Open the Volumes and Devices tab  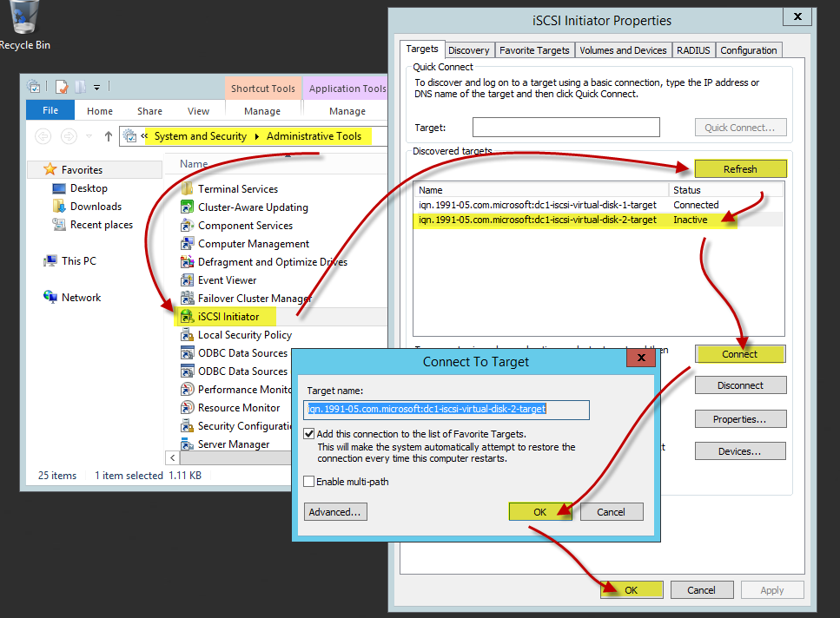pyautogui.click(x=623, y=50)
